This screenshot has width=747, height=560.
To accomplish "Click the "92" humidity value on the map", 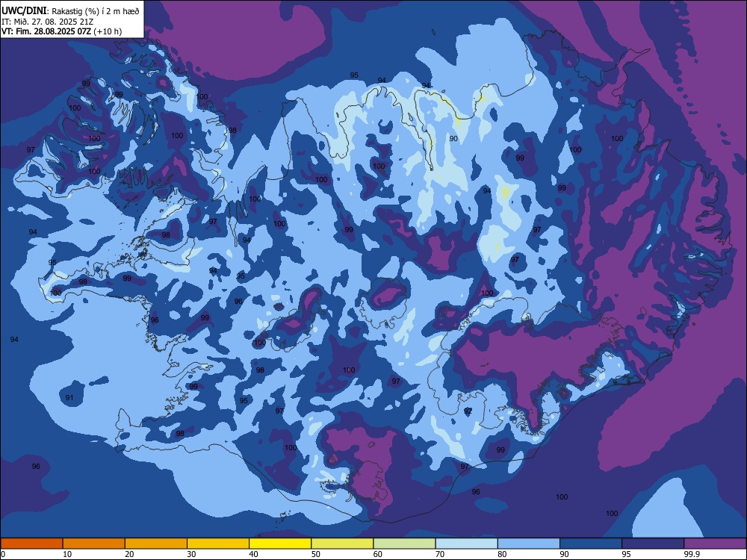I will pos(468,411).
